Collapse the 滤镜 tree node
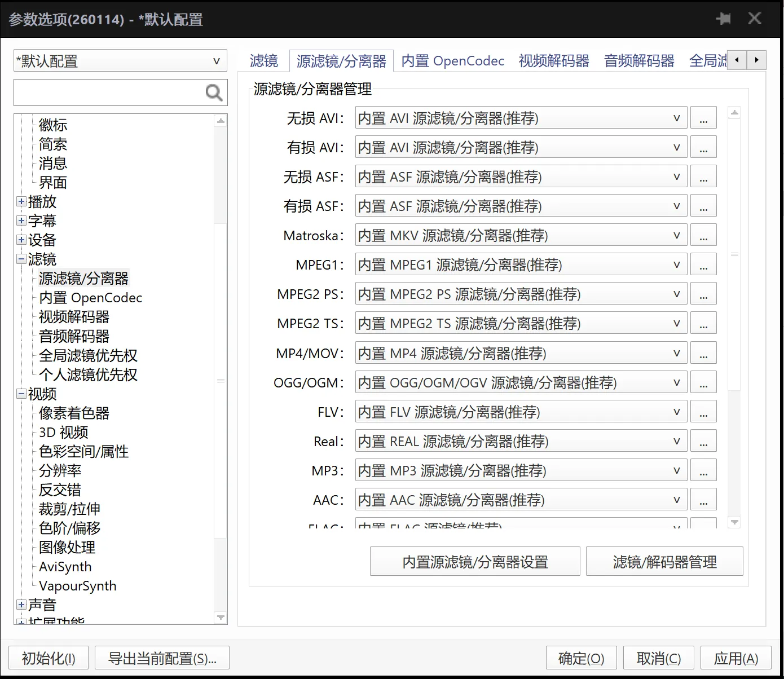The height and width of the screenshot is (679, 784). (x=21, y=259)
